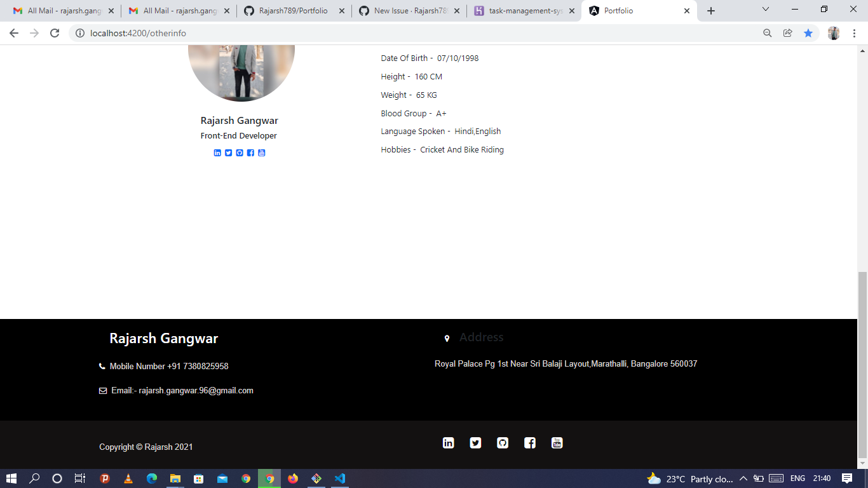Open Firefox from the taskbar
Screen dimensions: 868x488
(293, 478)
